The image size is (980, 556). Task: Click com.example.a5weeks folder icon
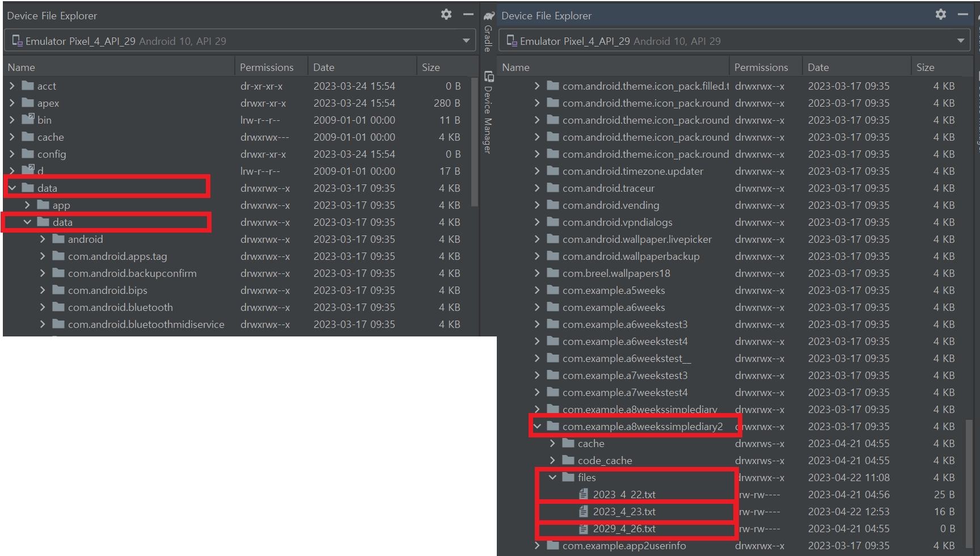pos(553,290)
